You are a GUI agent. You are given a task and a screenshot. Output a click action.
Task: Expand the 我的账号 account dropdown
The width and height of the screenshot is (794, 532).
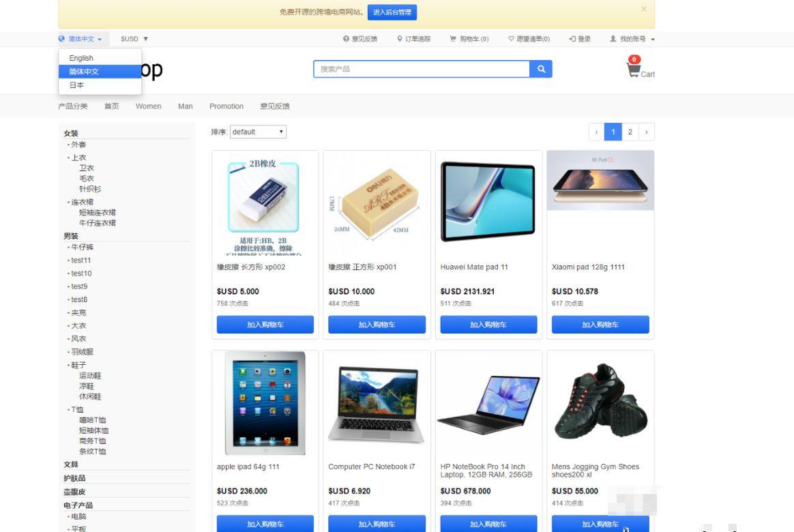point(632,39)
